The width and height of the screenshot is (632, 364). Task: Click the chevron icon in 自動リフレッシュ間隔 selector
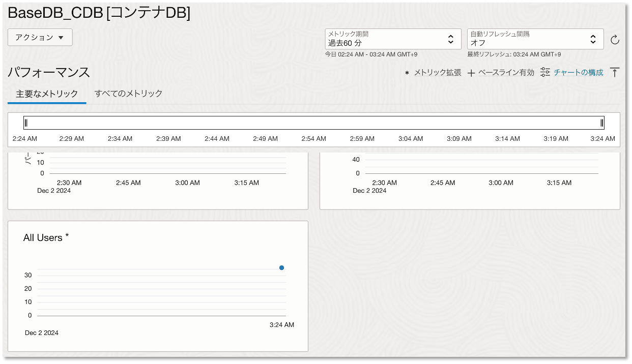[x=593, y=39]
